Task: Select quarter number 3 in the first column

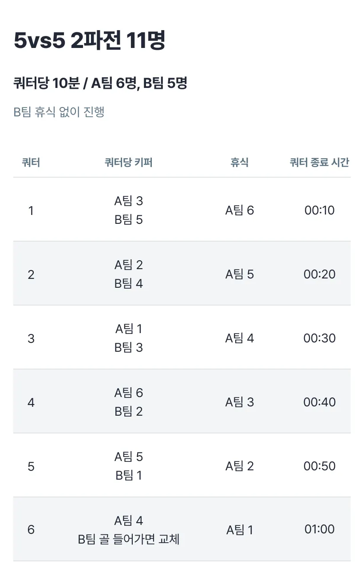Action: [x=31, y=338]
